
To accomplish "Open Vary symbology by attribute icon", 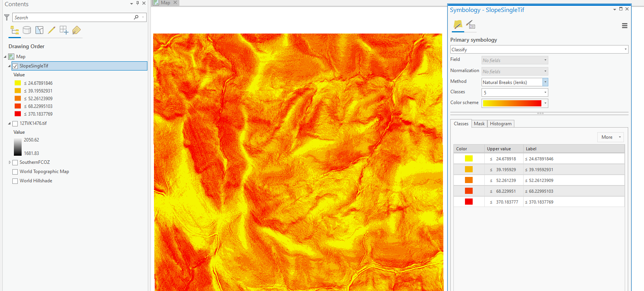I will point(470,25).
